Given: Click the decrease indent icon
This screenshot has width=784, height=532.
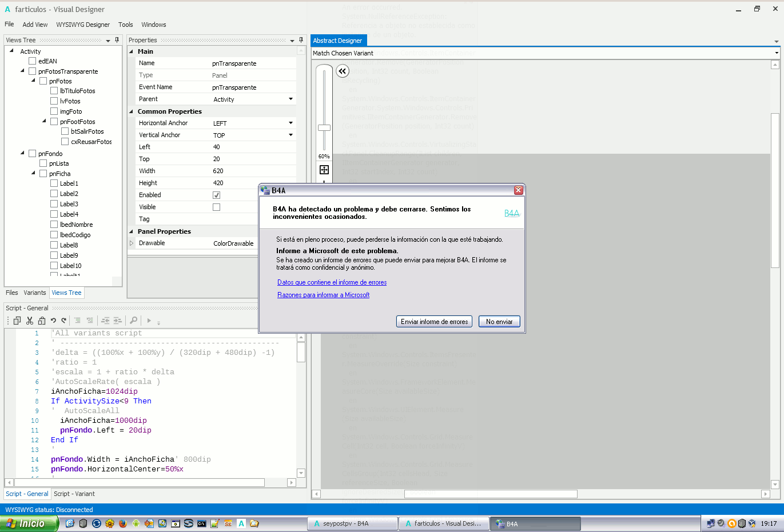Looking at the screenshot, I should (x=106, y=321).
